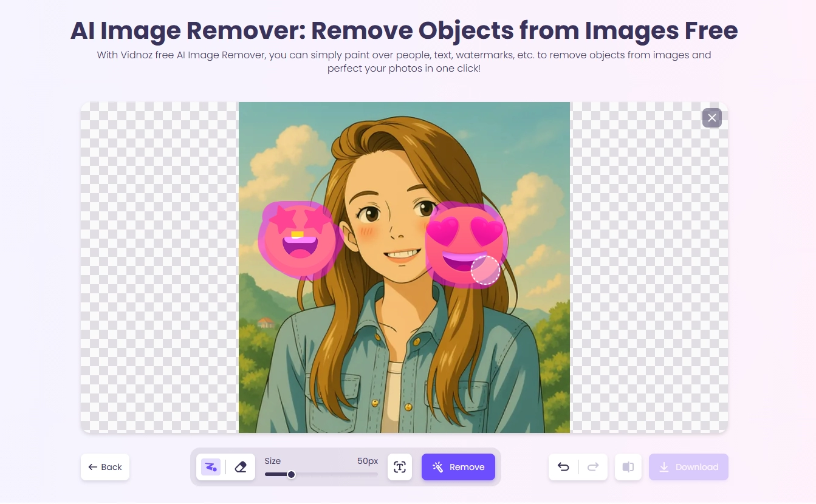The width and height of the screenshot is (816, 504).
Task: Select the brush paint tool
Action: point(211,467)
